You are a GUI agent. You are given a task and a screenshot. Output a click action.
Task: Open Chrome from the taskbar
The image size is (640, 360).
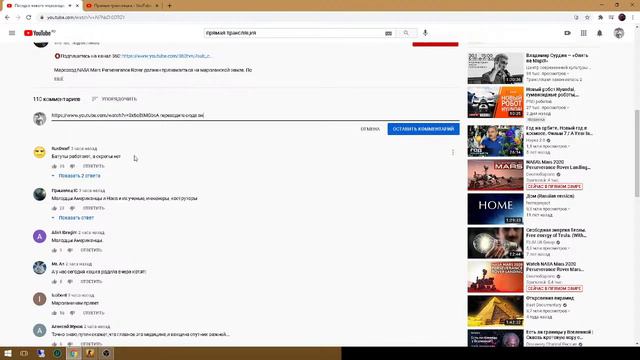(x=73, y=353)
